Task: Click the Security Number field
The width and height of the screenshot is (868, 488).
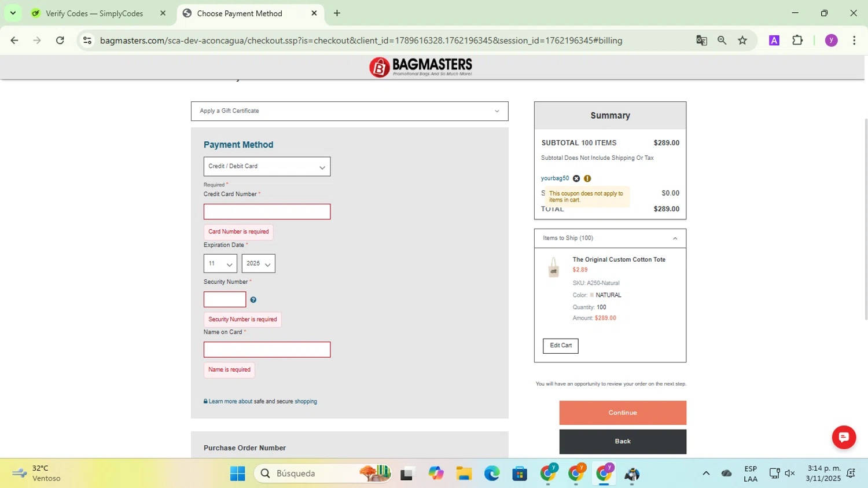Action: [225, 299]
